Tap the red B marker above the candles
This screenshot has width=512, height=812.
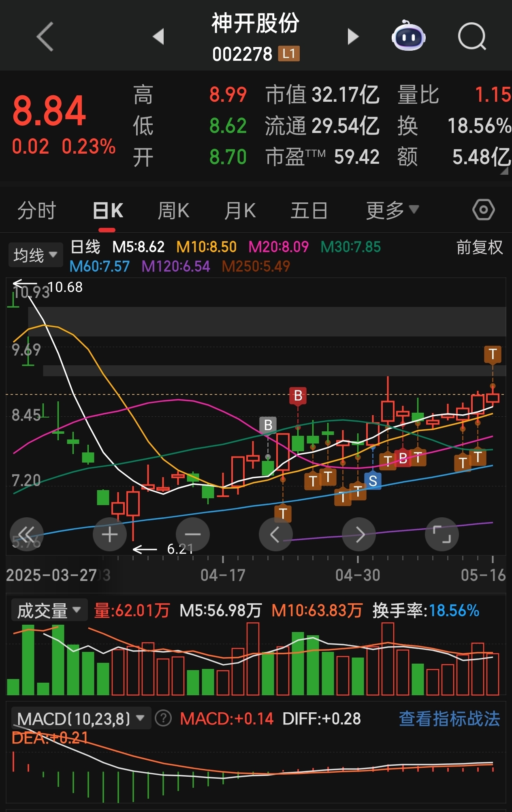point(298,396)
